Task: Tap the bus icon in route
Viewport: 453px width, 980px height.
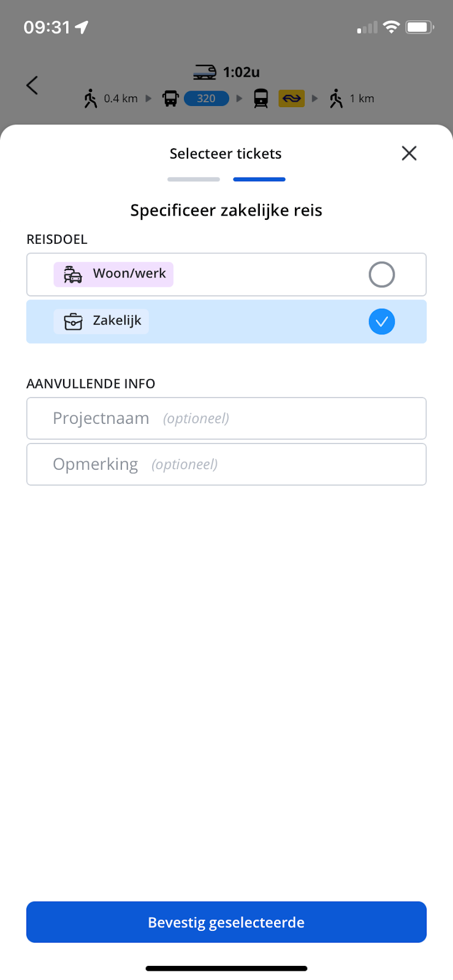Action: pyautogui.click(x=170, y=99)
